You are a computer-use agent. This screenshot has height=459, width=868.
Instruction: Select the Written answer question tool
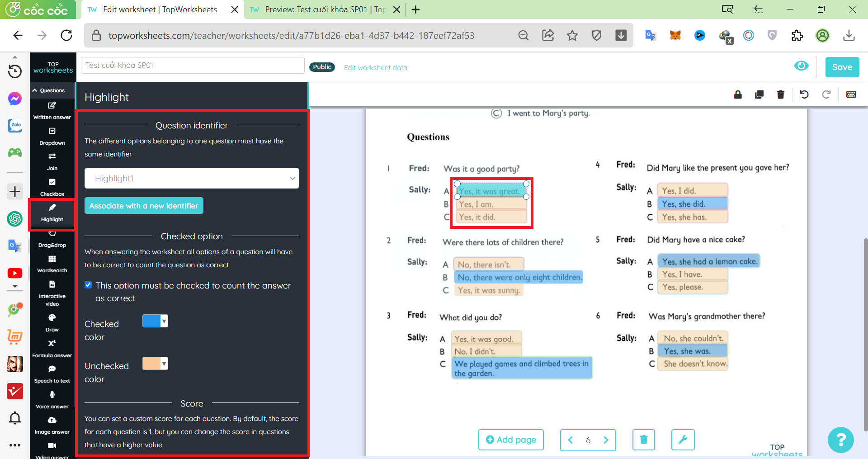pos(52,110)
